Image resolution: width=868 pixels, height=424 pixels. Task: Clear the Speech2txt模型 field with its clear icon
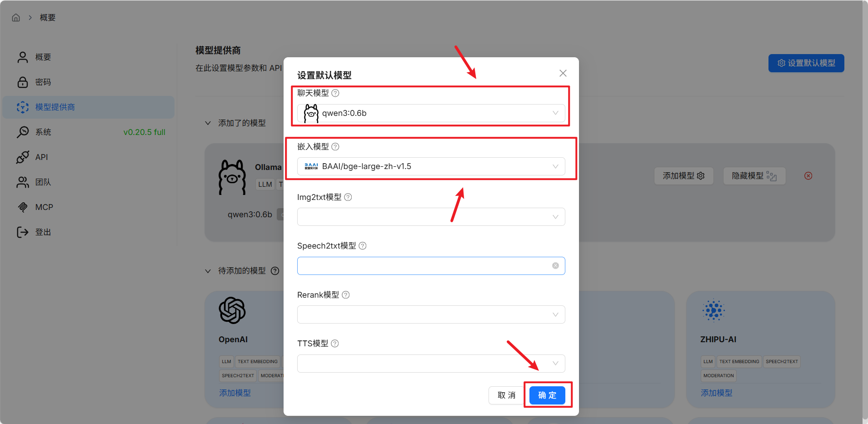[555, 266]
